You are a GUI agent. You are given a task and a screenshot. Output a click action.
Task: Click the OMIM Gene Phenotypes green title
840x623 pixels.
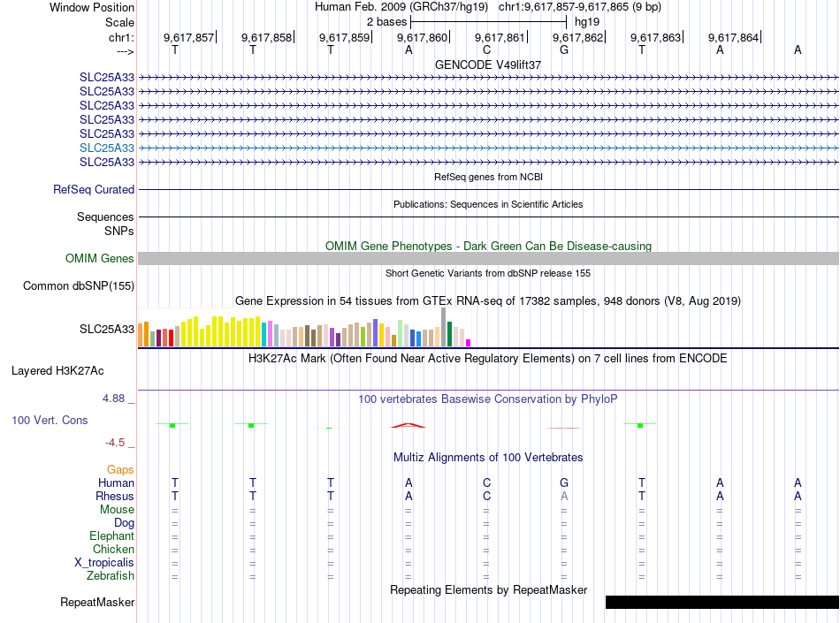(489, 247)
